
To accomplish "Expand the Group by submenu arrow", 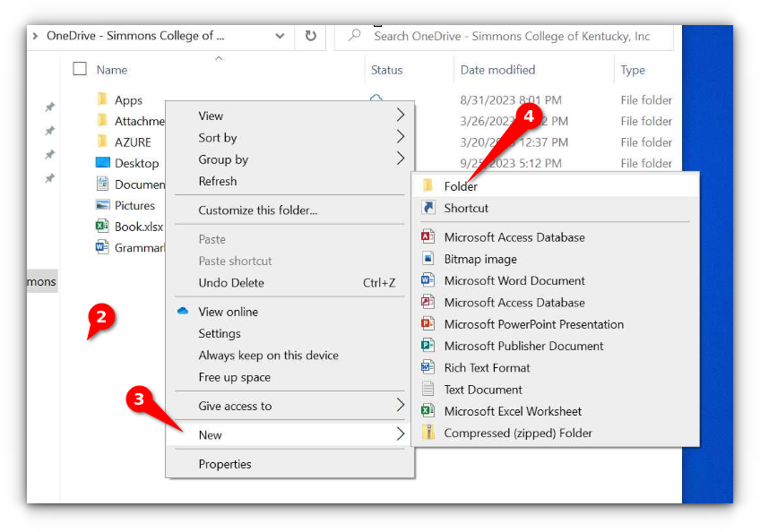I will click(401, 159).
